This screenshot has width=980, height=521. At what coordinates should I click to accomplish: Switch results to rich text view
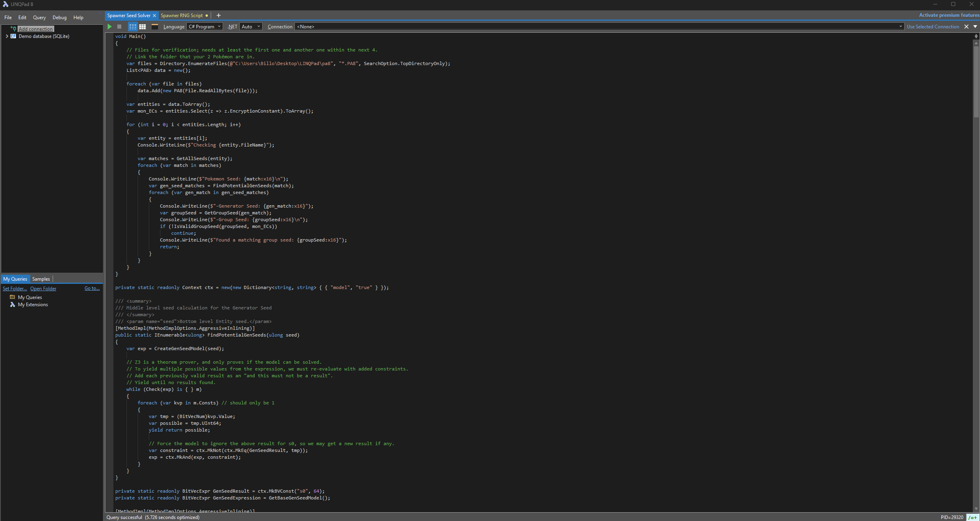pos(132,27)
